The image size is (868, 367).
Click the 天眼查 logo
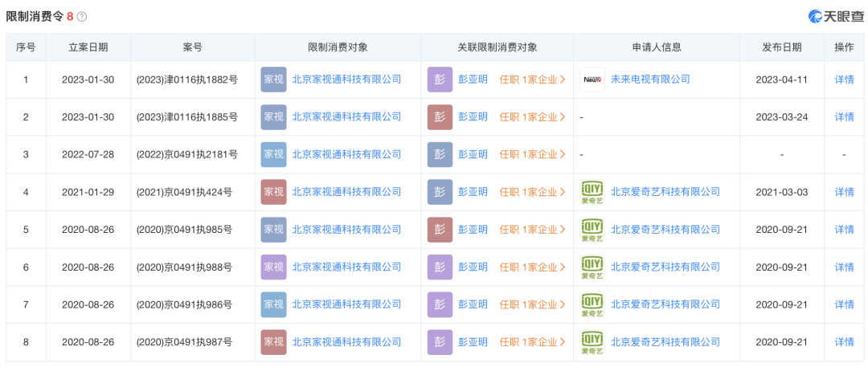coord(835,16)
